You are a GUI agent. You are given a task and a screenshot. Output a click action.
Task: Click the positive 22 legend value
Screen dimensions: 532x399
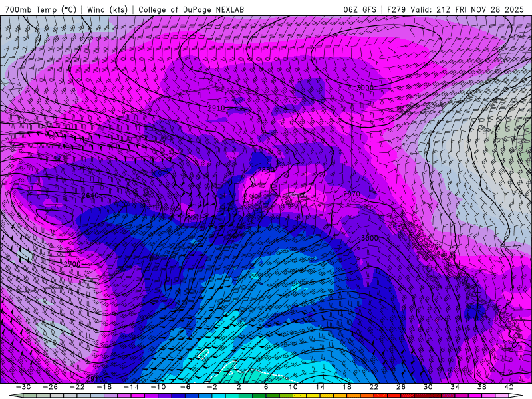[374, 387]
